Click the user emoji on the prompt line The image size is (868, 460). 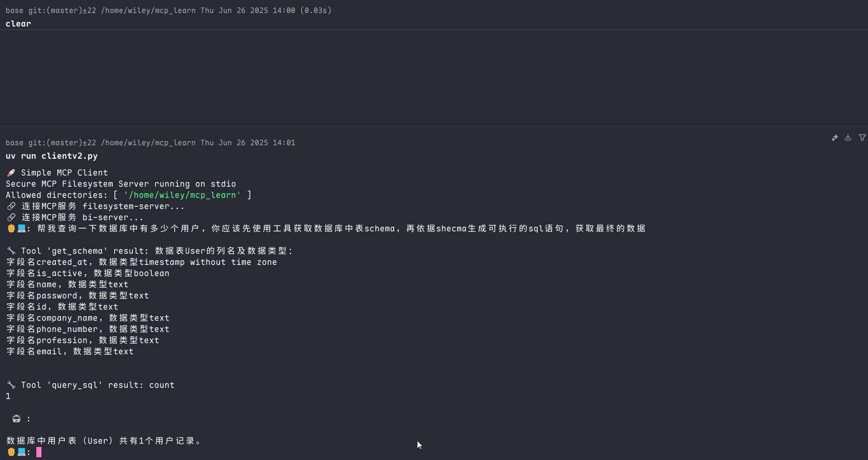pos(10,228)
